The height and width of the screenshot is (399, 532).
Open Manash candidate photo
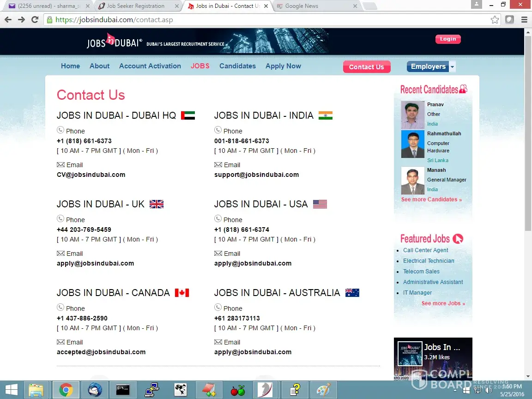[x=412, y=181]
